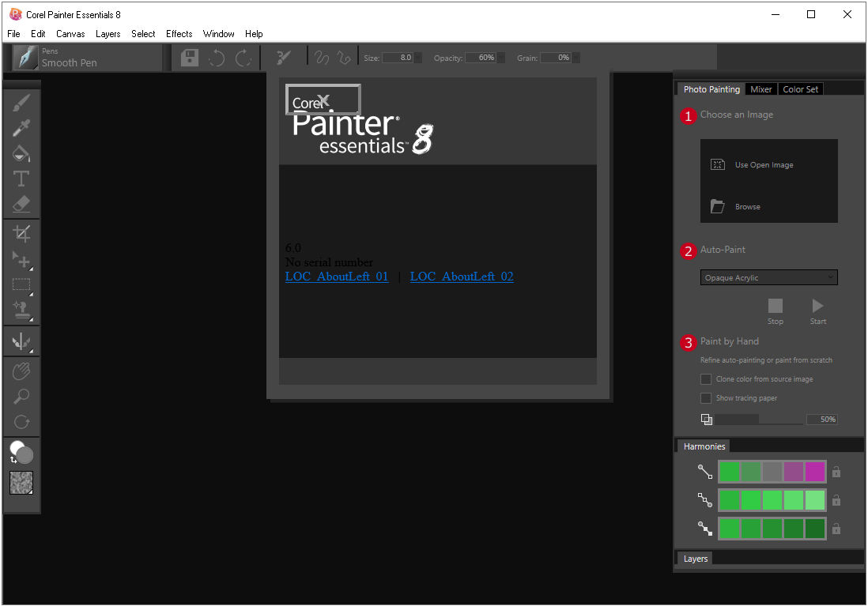Screen dimensions: 868x606
Task: Open the Window menu
Action: (x=219, y=34)
